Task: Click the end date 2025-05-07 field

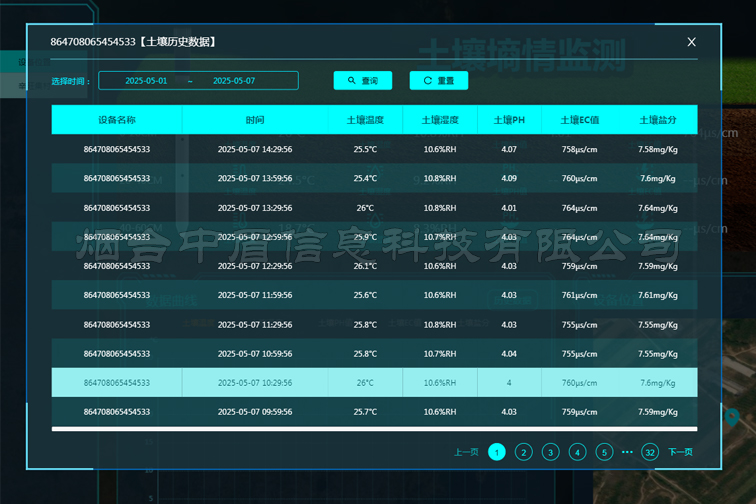Action: 234,81
